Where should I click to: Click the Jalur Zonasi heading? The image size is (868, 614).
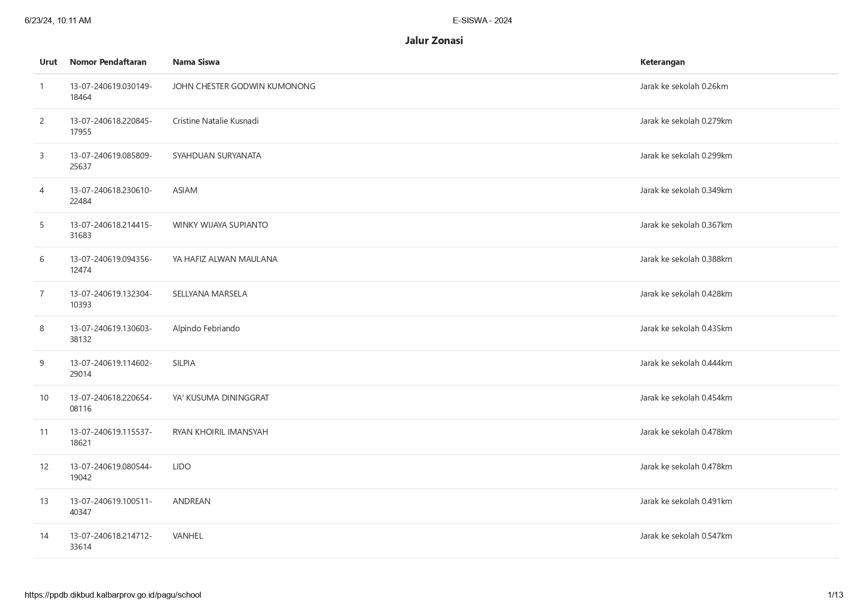coord(434,41)
